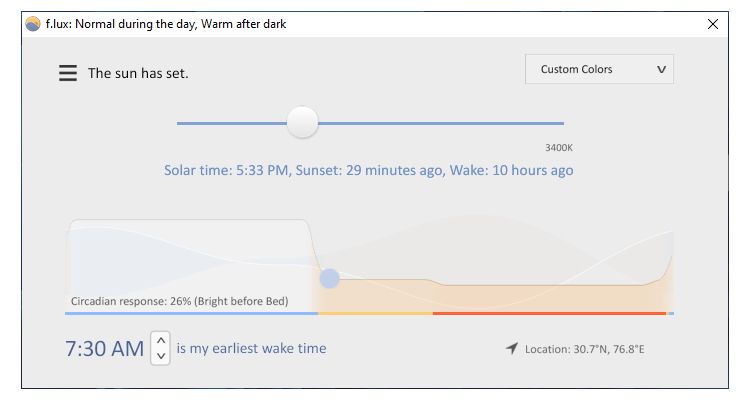Viewport: 750px width, 400px height.
Task: Click the right end of temperature slider track
Action: click(561, 123)
